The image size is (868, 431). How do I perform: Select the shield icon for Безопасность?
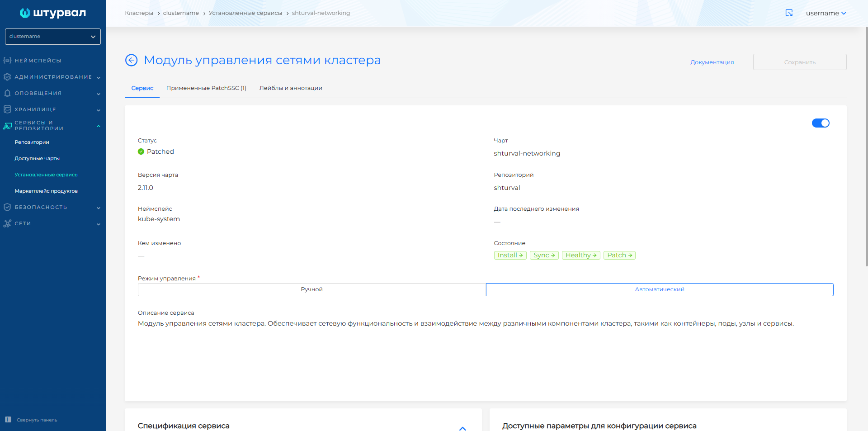tap(7, 207)
